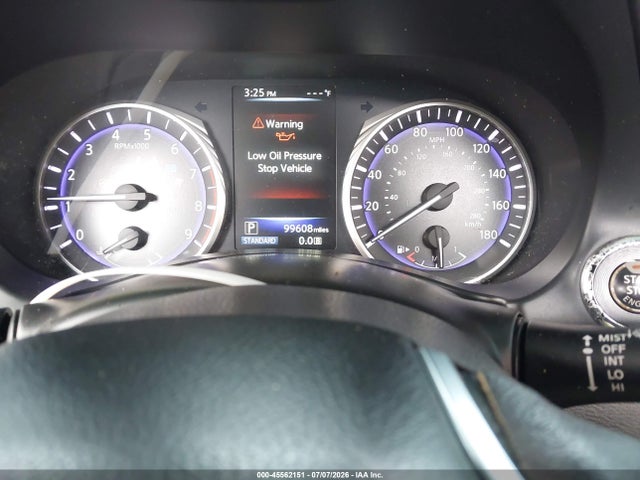Select the MPH label on speedometer
This screenshot has width=640, height=480.
436,140
